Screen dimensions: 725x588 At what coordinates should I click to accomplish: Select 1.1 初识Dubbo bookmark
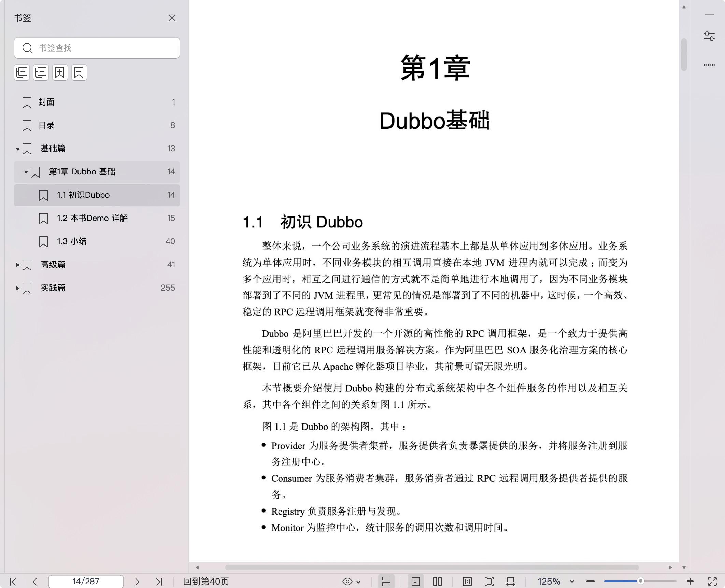point(97,195)
